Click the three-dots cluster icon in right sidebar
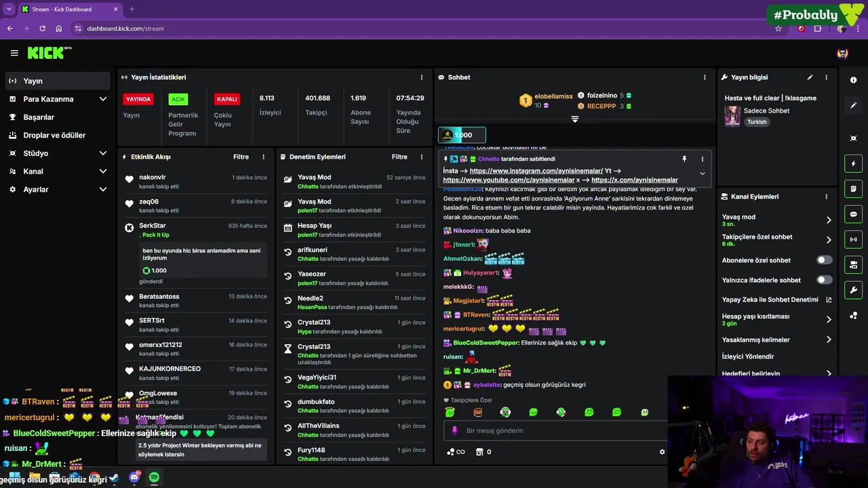This screenshot has width=868, height=488. click(x=853, y=315)
